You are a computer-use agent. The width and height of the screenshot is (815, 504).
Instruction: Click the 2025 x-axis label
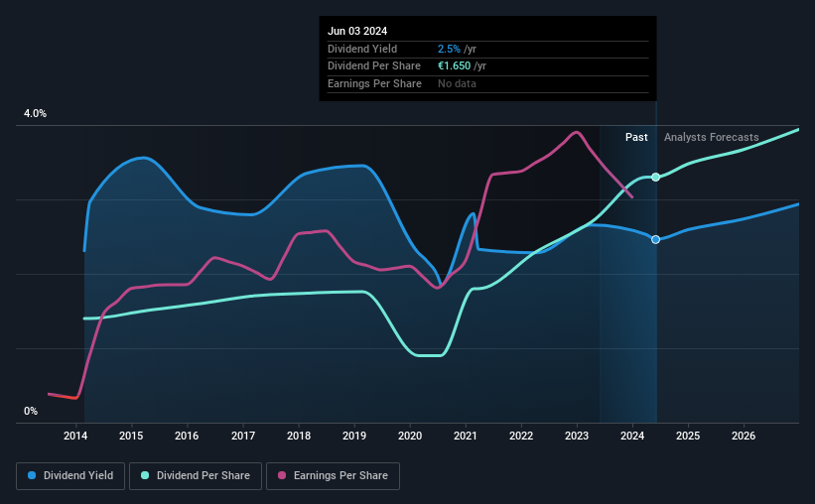pyautogui.click(x=688, y=436)
